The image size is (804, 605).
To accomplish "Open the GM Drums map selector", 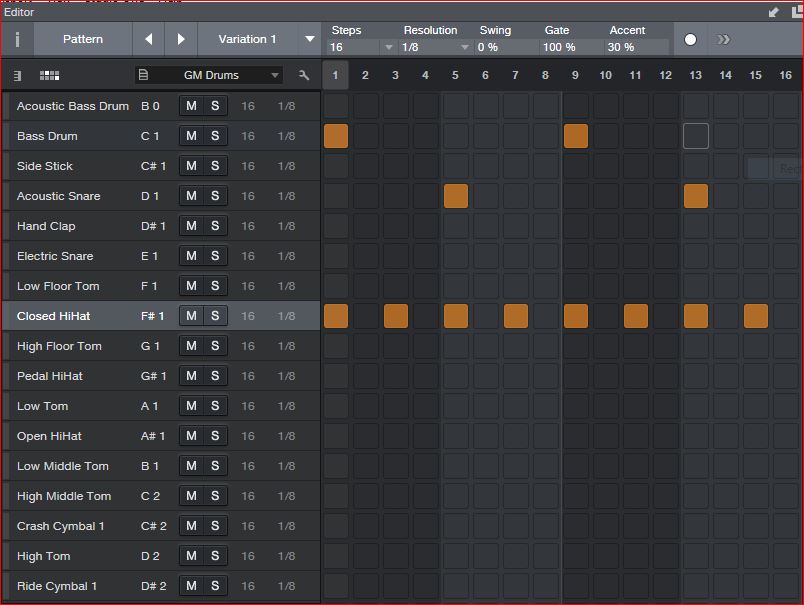I will coord(210,75).
